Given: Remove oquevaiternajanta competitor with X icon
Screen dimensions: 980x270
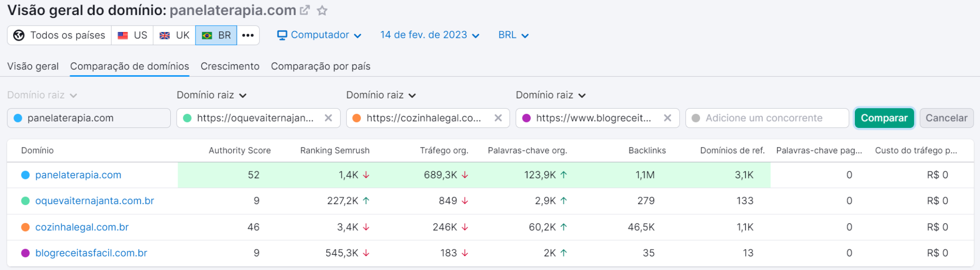Looking at the screenshot, I should (328, 118).
